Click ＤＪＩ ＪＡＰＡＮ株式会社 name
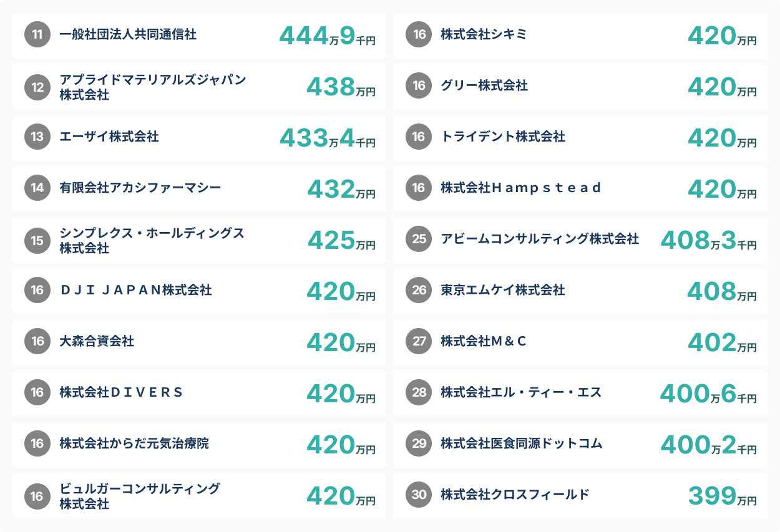Image resolution: width=780 pixels, height=532 pixels. (136, 290)
